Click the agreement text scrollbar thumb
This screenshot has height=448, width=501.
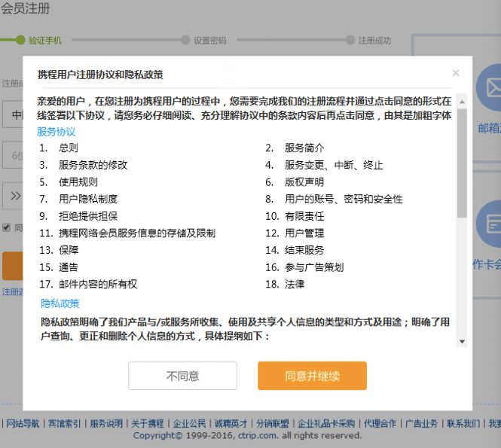coord(462,163)
